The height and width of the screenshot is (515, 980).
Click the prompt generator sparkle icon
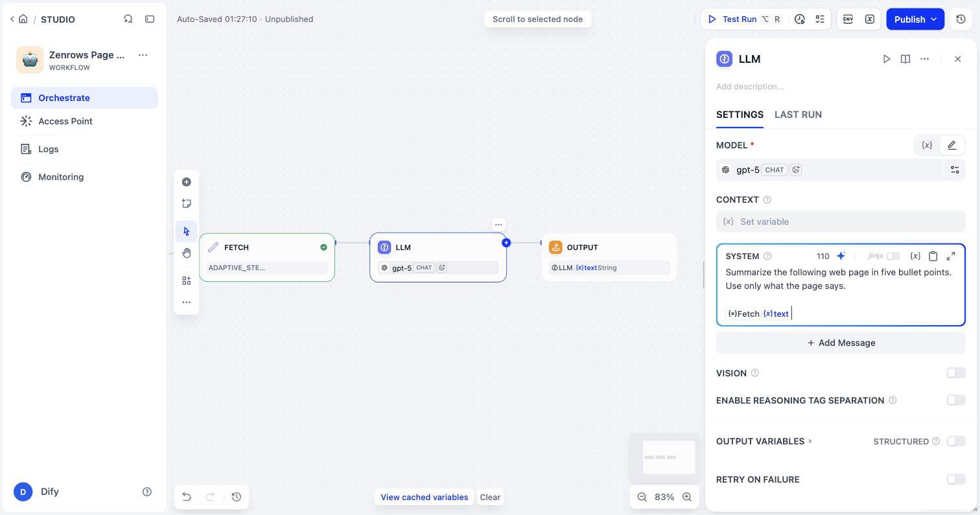click(841, 256)
